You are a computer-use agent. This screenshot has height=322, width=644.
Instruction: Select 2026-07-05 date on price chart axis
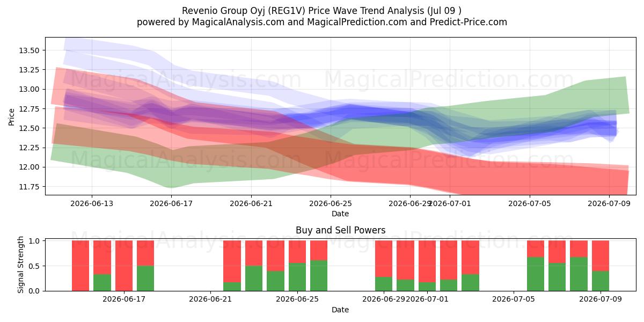pyautogui.click(x=530, y=203)
